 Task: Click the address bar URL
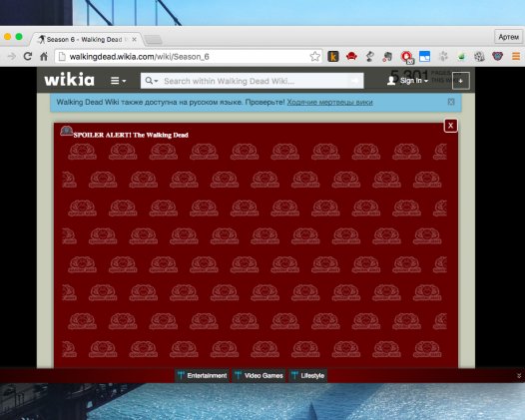139,57
